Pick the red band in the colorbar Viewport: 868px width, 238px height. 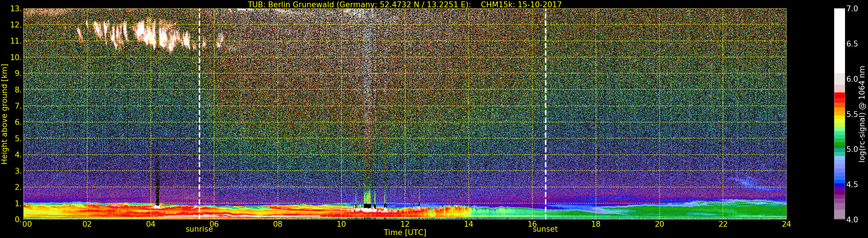839,96
